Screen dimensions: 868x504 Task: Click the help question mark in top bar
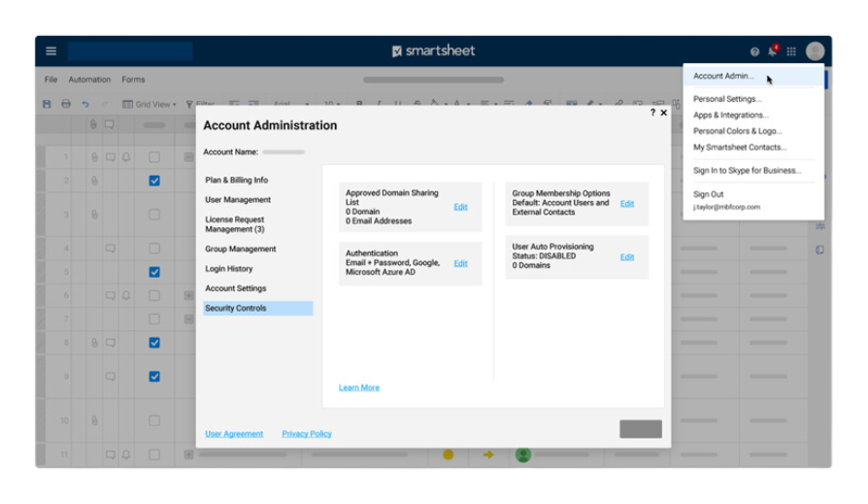tap(754, 51)
